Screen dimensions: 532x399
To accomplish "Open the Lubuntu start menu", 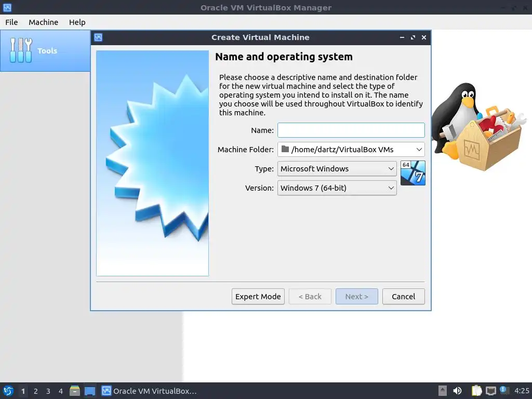I will [x=8, y=391].
